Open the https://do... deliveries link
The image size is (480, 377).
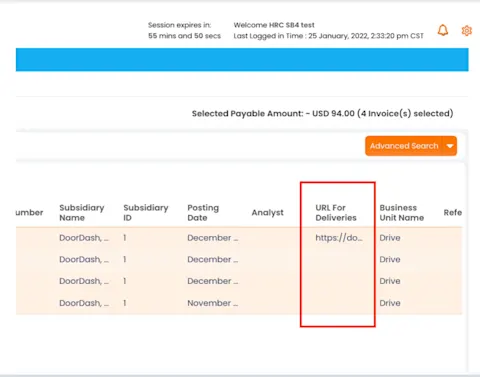pyautogui.click(x=339, y=238)
